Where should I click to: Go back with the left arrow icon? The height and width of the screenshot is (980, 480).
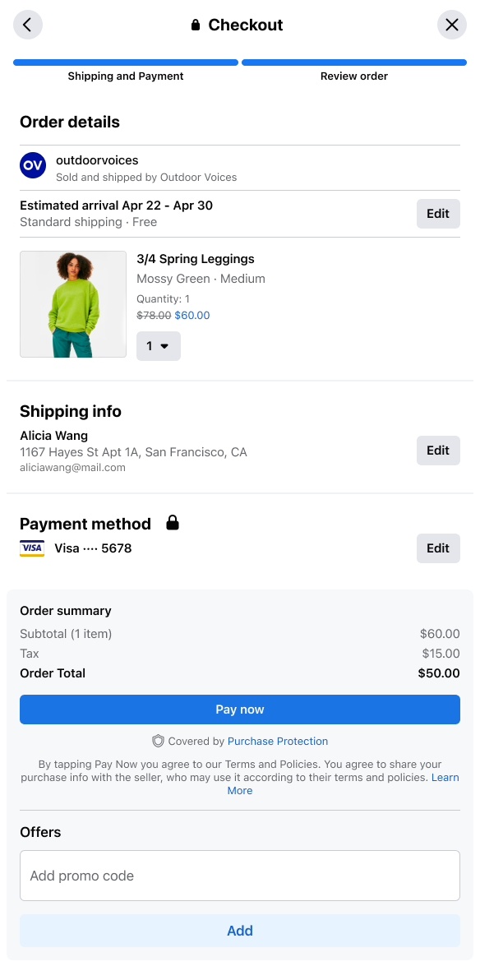pos(28,25)
